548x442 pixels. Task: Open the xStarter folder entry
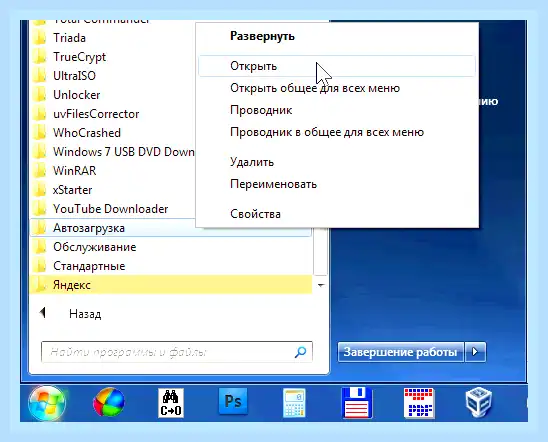coord(113,190)
